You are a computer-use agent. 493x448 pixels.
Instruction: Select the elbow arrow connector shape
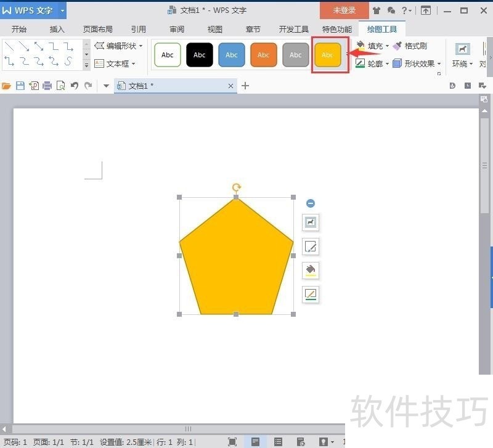68,47
